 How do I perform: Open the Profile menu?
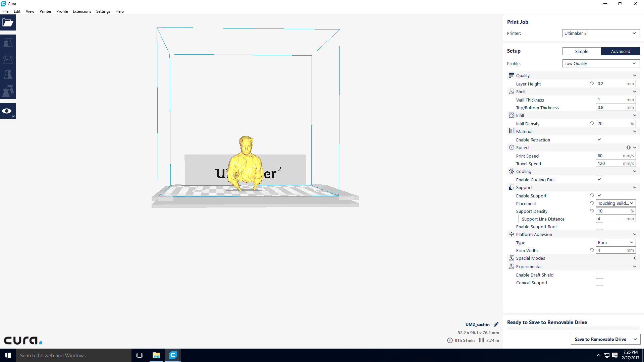click(x=62, y=11)
